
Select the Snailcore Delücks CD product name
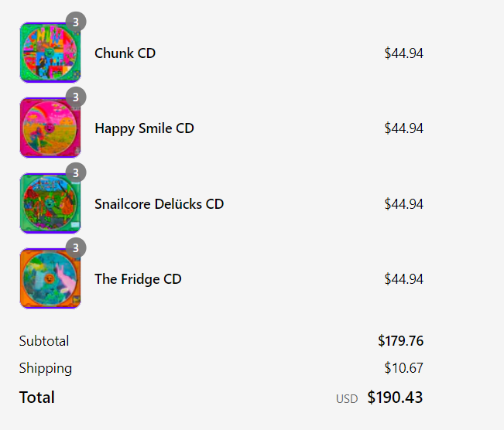(x=159, y=204)
